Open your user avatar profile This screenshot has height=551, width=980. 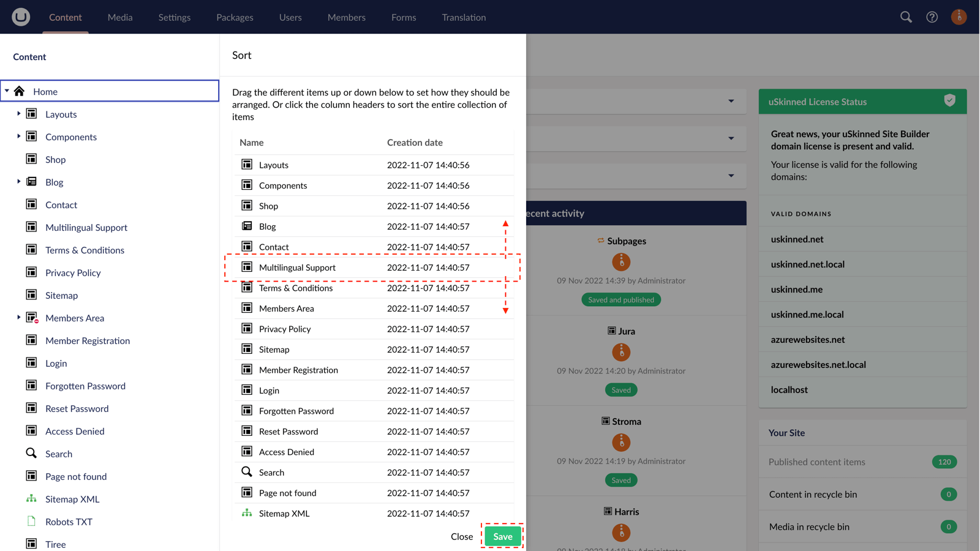coord(958,17)
